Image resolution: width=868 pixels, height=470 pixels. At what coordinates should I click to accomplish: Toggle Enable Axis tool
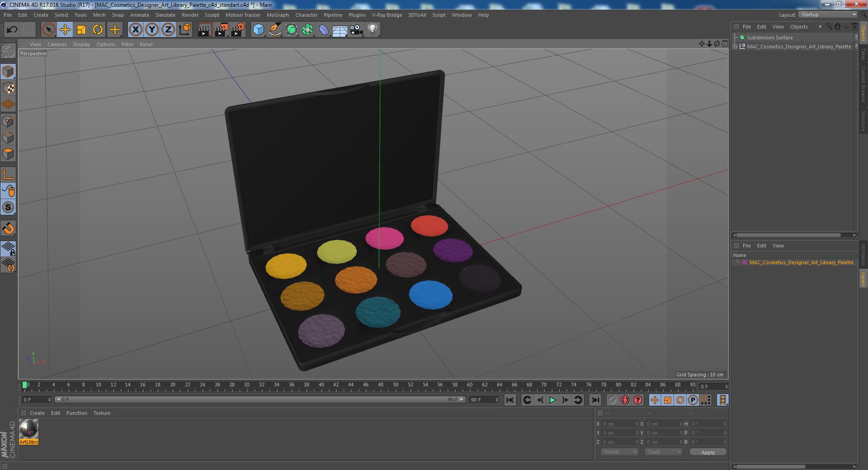(8, 175)
